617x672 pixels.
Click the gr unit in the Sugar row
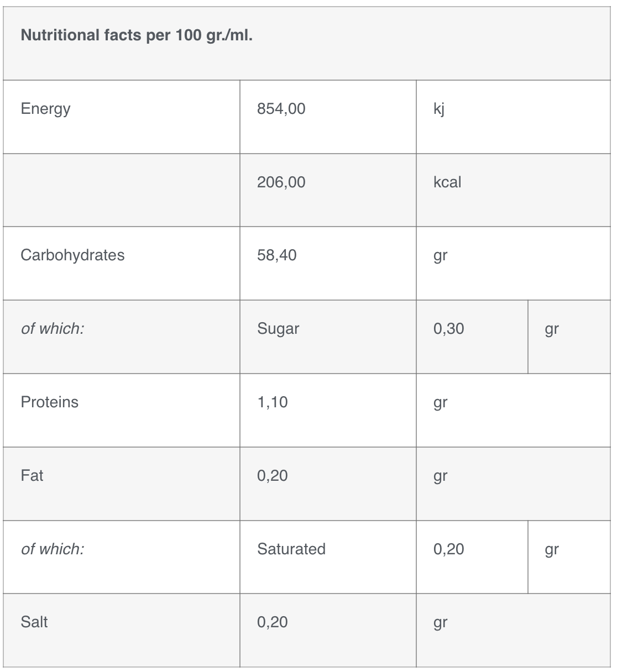[x=552, y=329]
